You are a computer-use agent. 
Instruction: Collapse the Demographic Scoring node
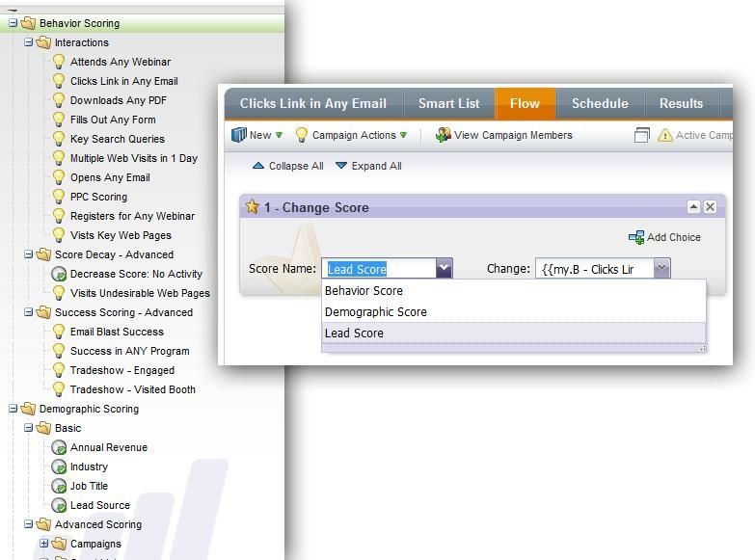click(13, 409)
